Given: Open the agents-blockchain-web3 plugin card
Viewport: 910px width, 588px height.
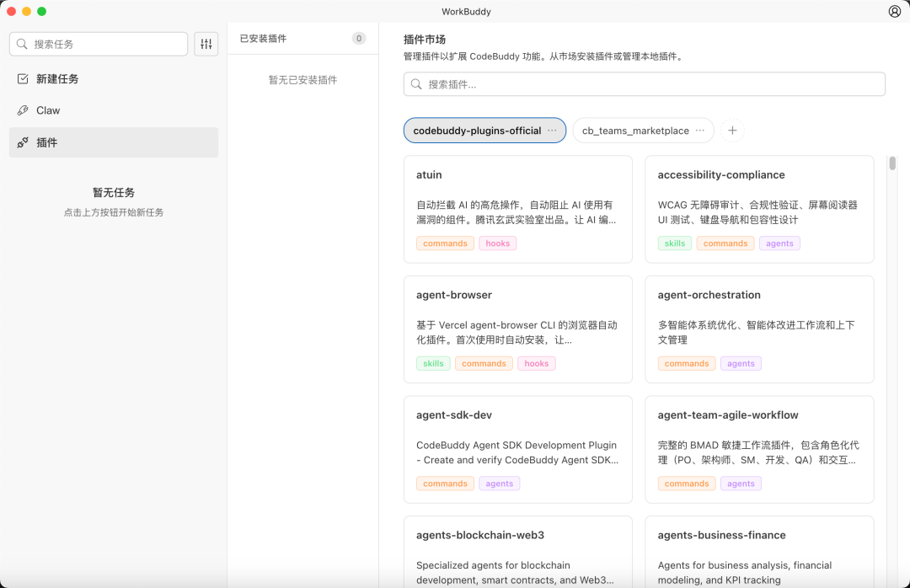Looking at the screenshot, I should [x=517, y=552].
